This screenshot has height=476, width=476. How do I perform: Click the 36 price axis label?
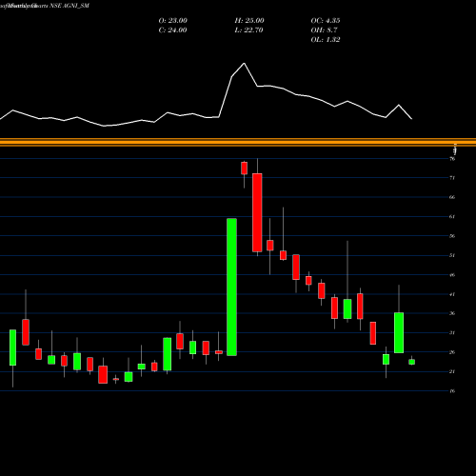tap(452, 313)
